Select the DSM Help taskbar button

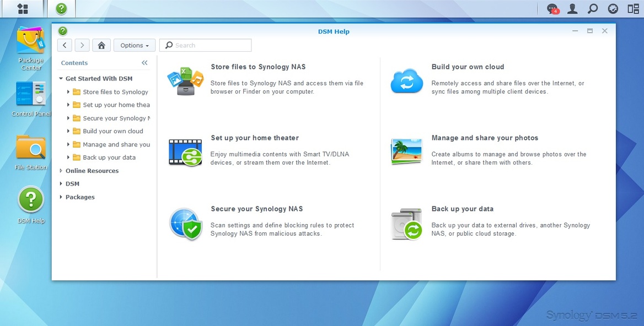[x=61, y=9]
